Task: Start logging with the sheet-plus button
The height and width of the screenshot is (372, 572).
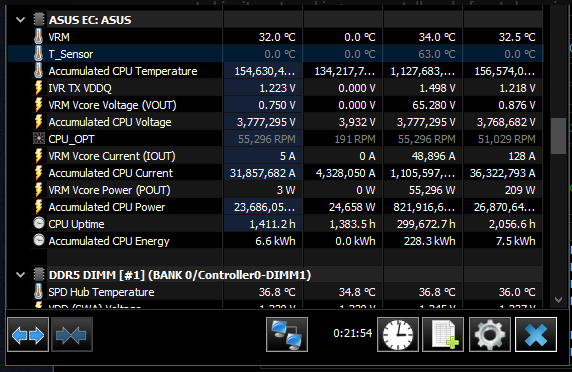Action: tap(443, 334)
